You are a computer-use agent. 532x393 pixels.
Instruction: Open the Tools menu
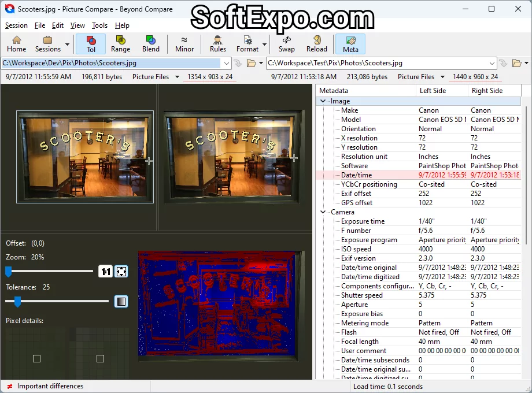(99, 25)
